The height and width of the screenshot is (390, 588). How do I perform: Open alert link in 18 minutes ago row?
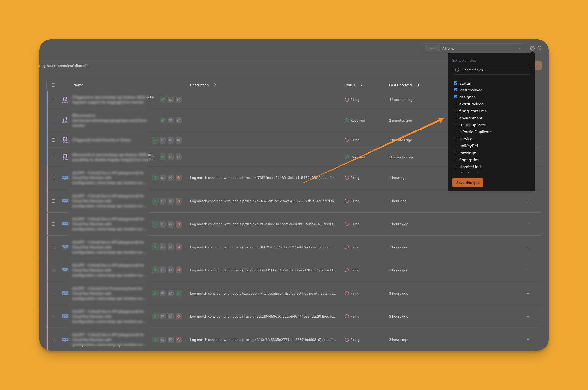pyautogui.click(x=162, y=157)
